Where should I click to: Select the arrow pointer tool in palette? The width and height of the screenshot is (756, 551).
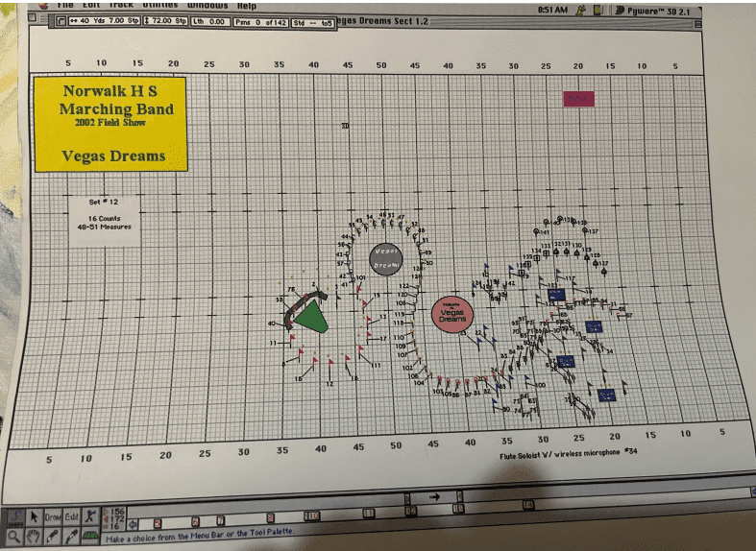[34, 516]
